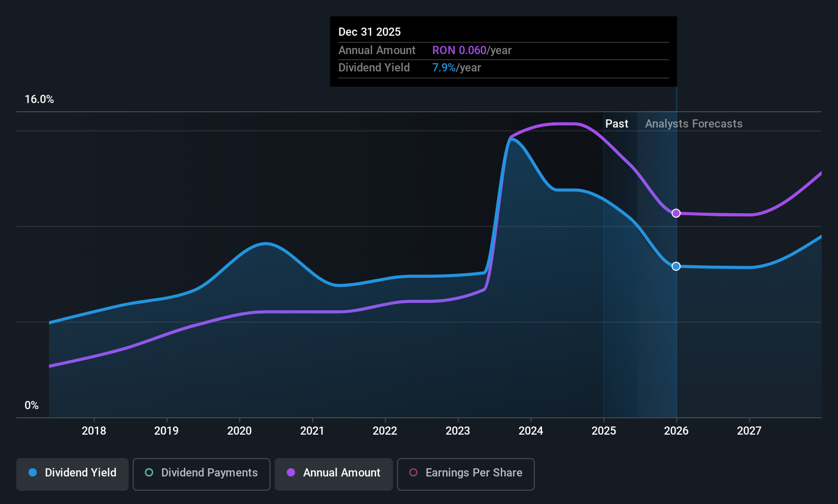The height and width of the screenshot is (504, 838).
Task: Click the 2021 x-axis label
Action: 312,431
